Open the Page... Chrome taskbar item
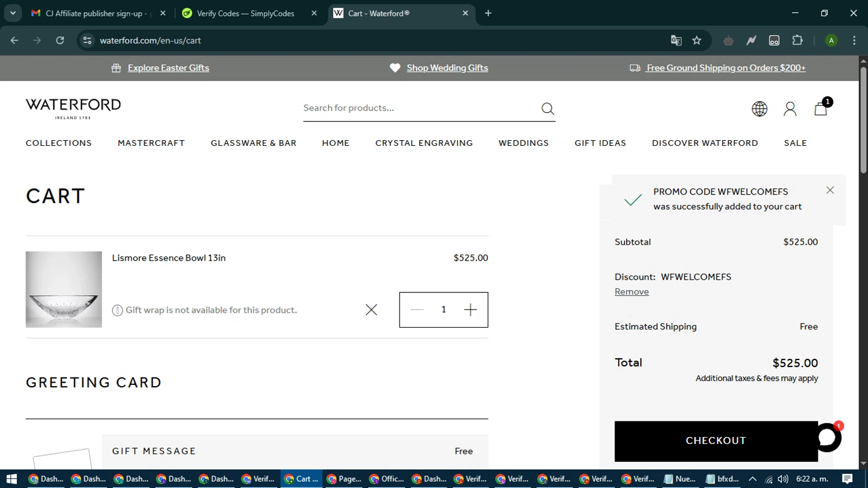This screenshot has height=488, width=868. coord(344,479)
